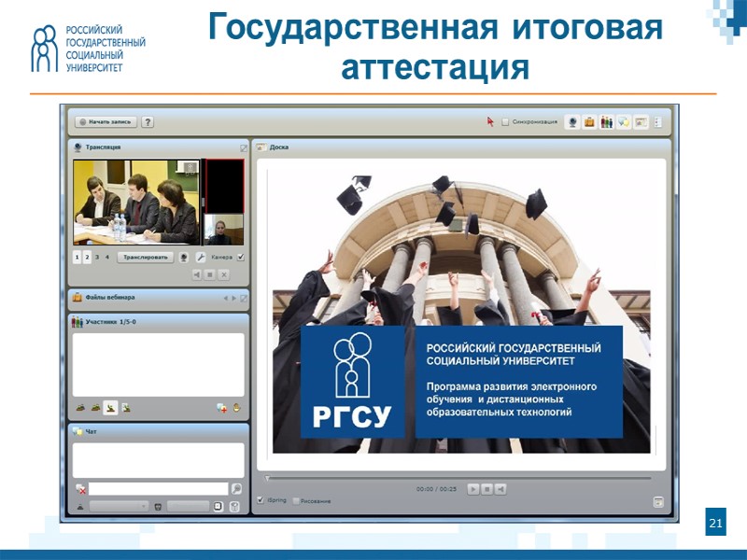
Task: Click the slider handle on the board progress bar
Action: (x=268, y=478)
